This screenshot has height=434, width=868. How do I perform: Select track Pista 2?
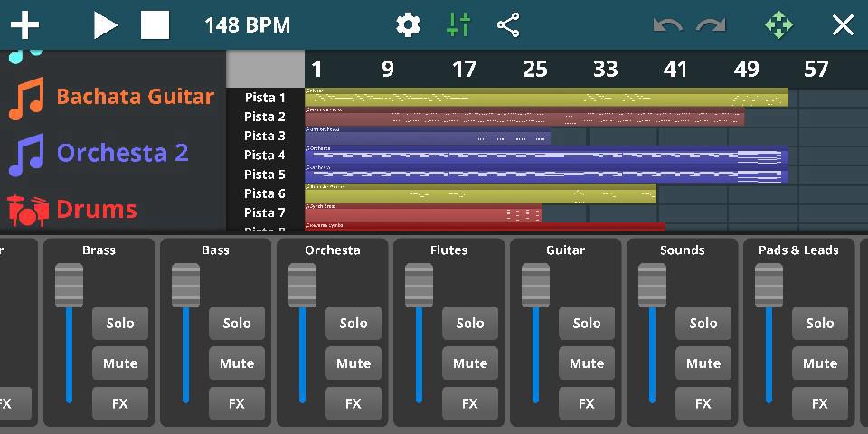(265, 117)
